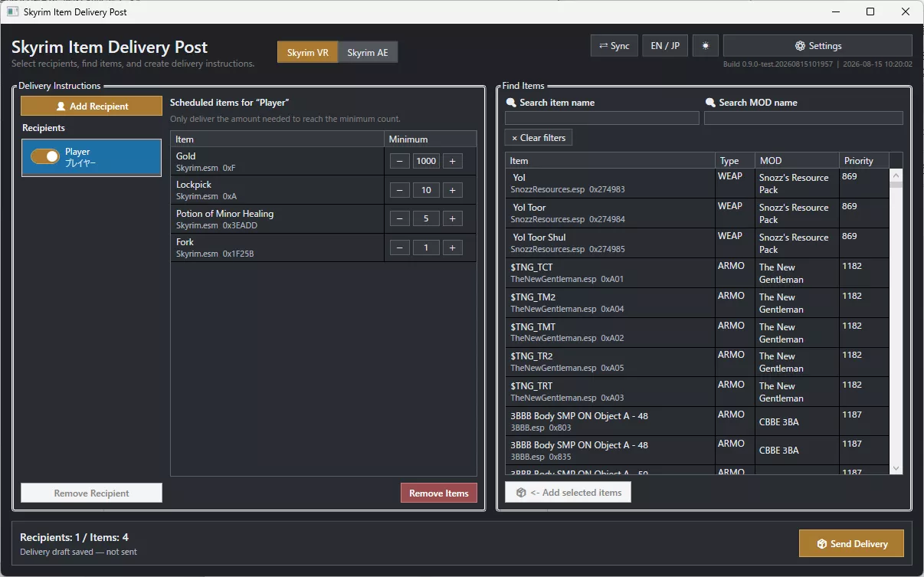Click the Search item name field
This screenshot has width=924, height=577.
[x=602, y=118]
